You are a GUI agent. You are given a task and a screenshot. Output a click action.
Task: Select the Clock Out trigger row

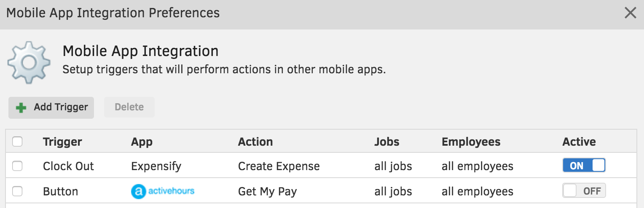(x=322, y=165)
